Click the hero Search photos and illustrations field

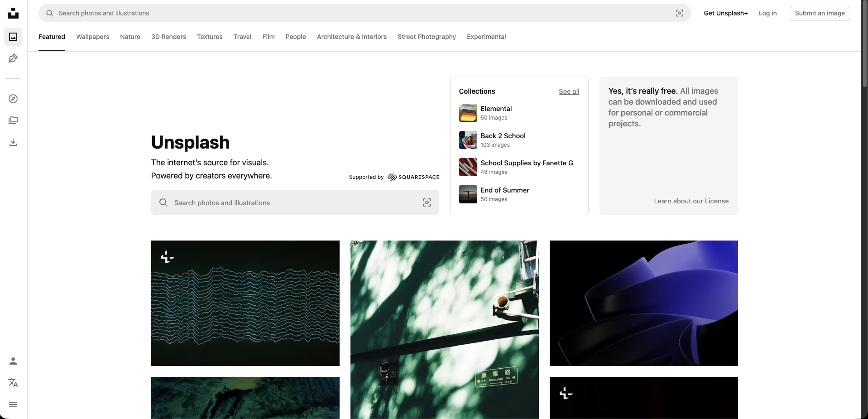point(290,202)
